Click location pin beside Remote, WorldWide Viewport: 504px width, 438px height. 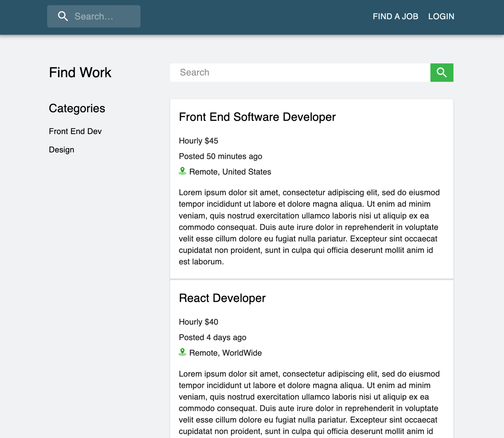182,352
